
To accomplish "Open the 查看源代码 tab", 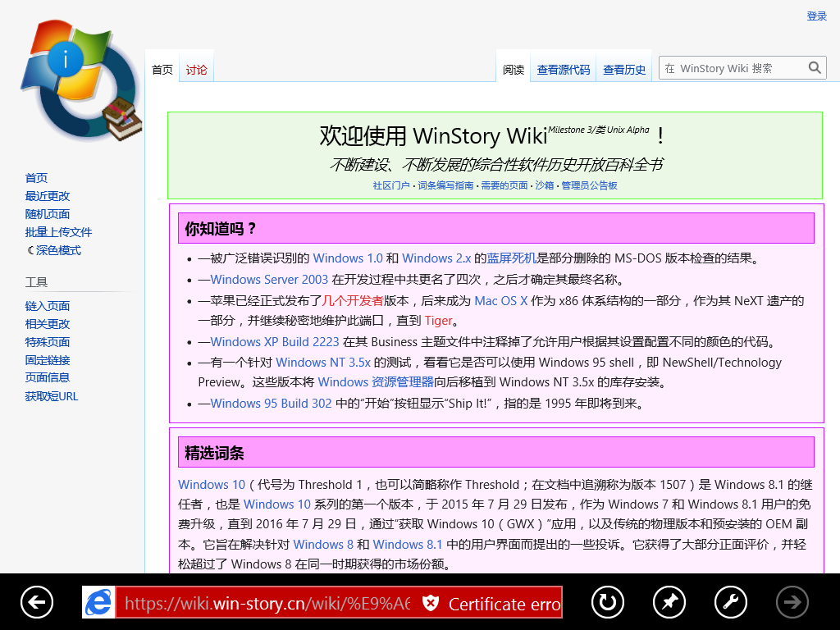I will click(x=563, y=70).
